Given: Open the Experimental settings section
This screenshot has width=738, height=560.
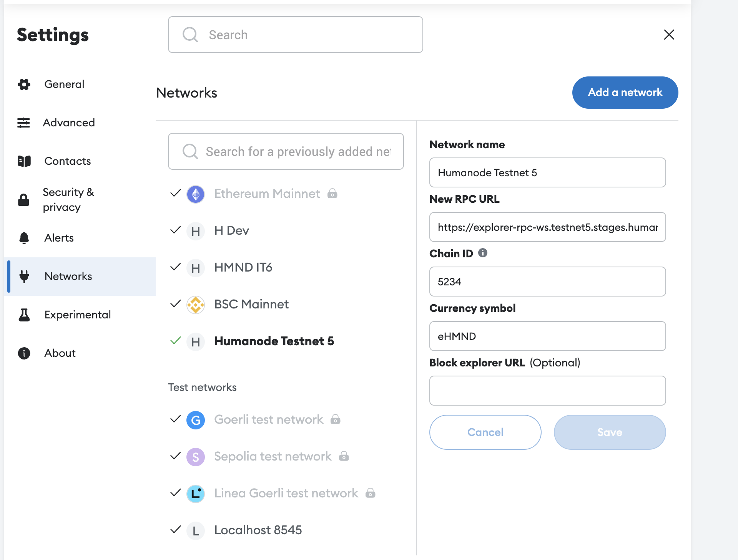Looking at the screenshot, I should (77, 315).
